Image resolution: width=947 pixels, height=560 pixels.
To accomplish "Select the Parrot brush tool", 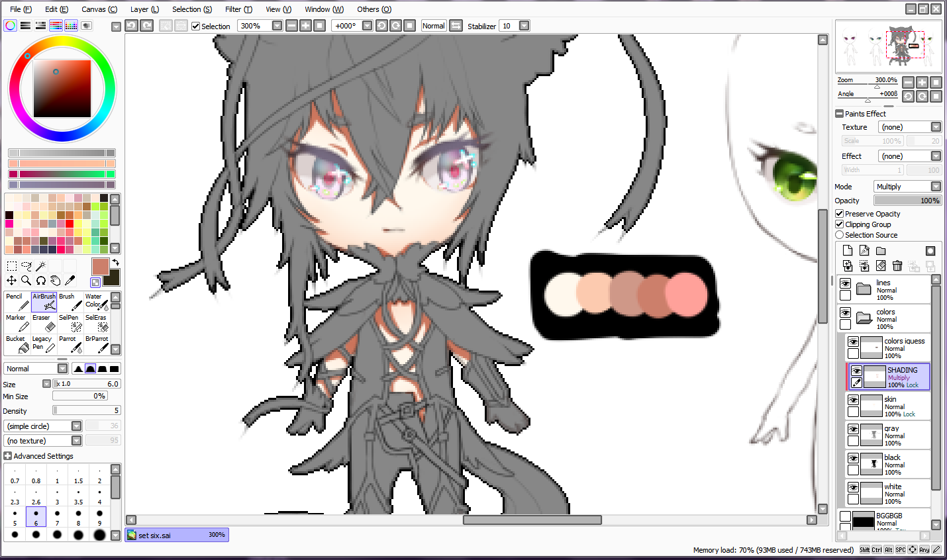I will (70, 344).
